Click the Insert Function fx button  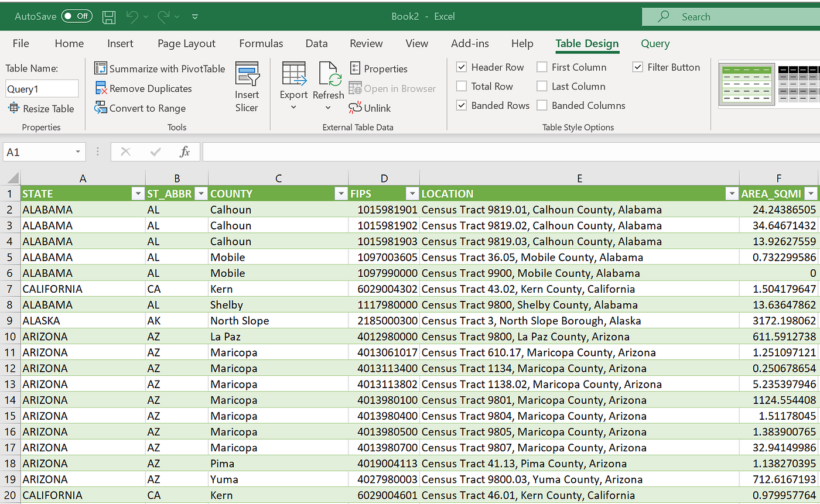[x=185, y=152]
